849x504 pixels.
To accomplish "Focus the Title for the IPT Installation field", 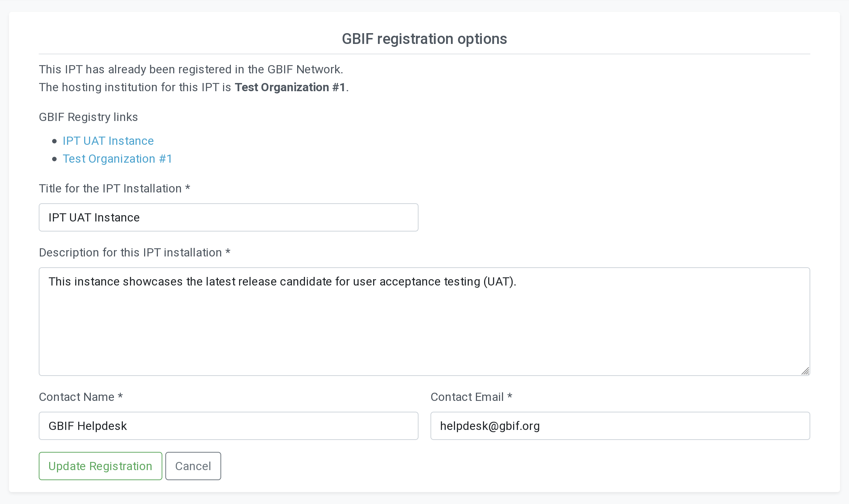I will (x=228, y=217).
